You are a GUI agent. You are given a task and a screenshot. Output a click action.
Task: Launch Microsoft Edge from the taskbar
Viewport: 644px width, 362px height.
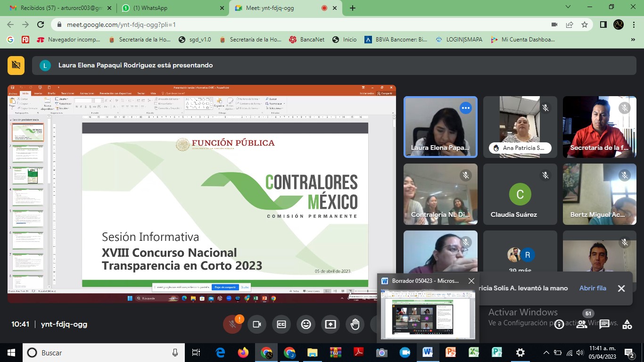pyautogui.click(x=220, y=353)
